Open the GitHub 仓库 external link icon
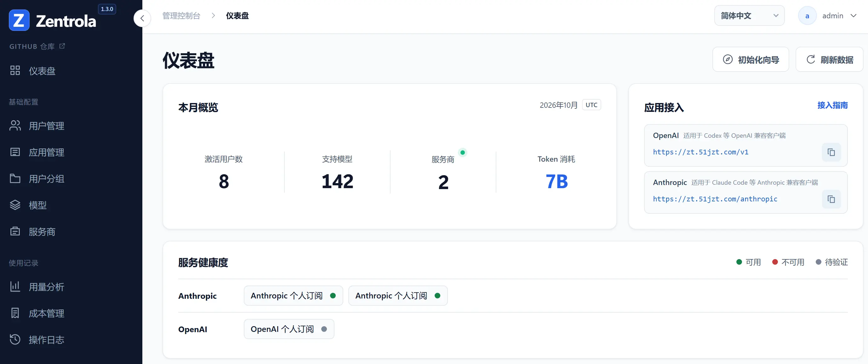This screenshot has width=868, height=364. point(62,46)
